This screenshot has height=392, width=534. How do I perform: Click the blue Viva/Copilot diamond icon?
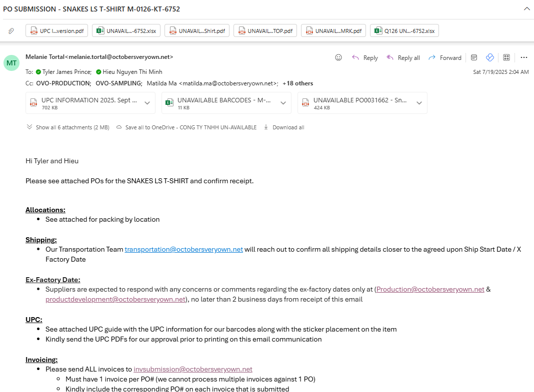pos(490,57)
